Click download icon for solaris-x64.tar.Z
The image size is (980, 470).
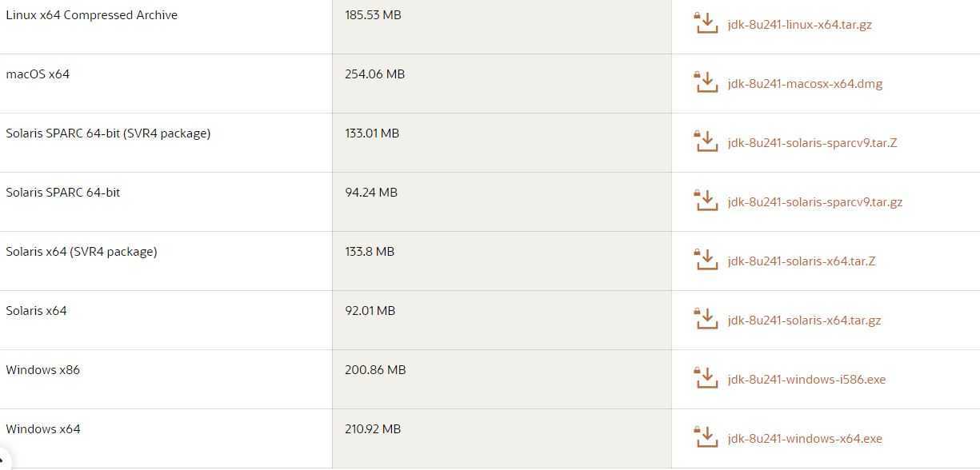pyautogui.click(x=706, y=260)
